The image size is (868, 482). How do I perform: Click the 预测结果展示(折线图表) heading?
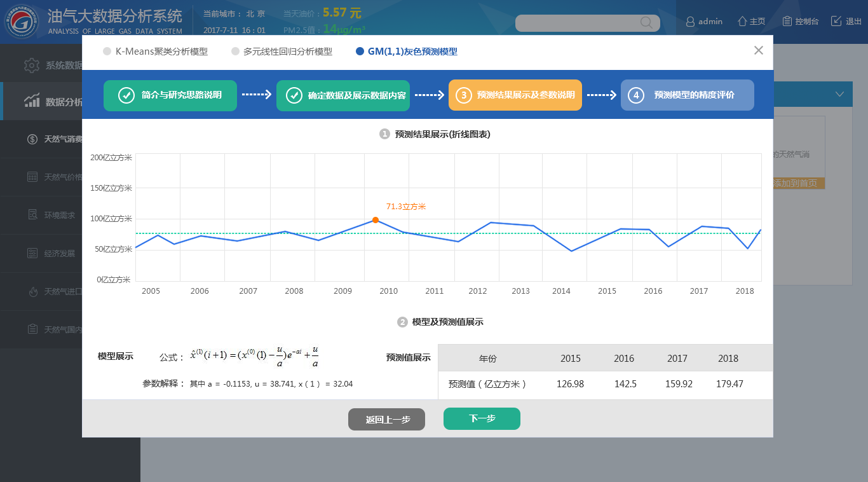[x=442, y=134]
